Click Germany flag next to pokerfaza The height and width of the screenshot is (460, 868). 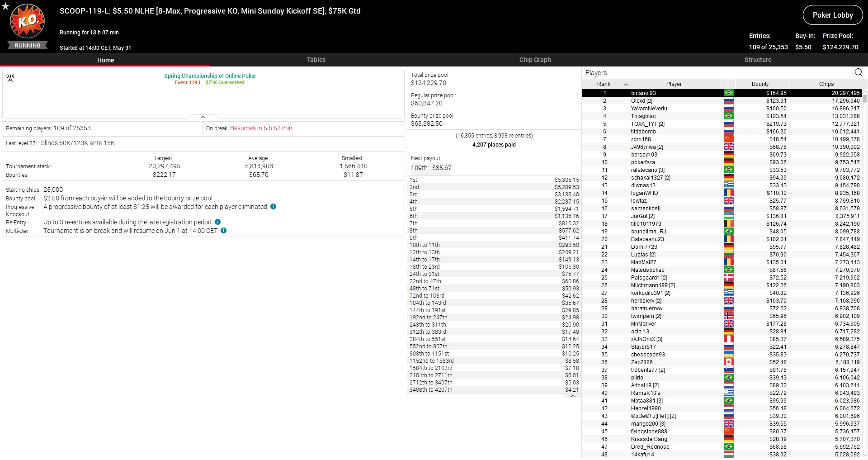[x=728, y=162]
